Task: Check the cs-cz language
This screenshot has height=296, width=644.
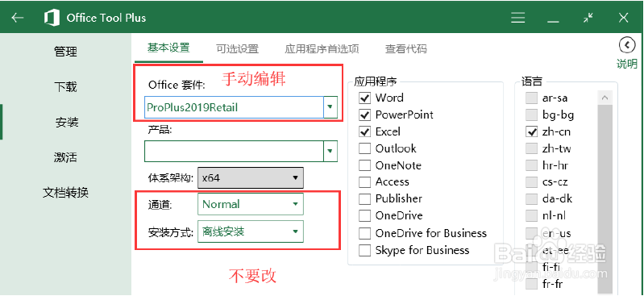Action: pyautogui.click(x=531, y=181)
